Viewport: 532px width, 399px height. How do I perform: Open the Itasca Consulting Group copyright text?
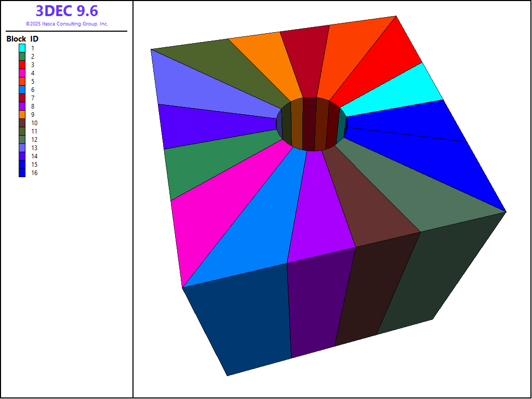(x=66, y=24)
